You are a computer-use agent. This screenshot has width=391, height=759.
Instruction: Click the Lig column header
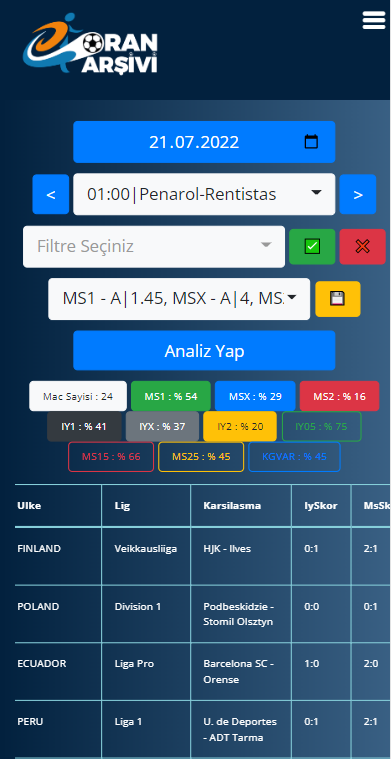point(122,505)
